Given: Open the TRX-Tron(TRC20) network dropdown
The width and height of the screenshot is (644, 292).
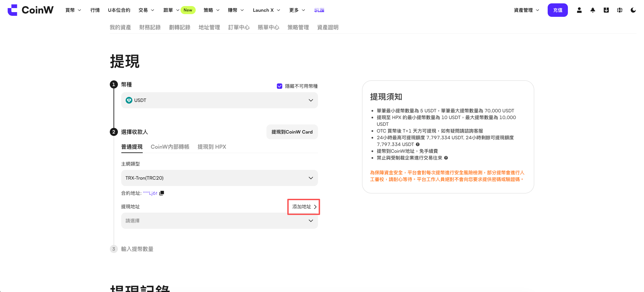Looking at the screenshot, I should click(x=219, y=178).
